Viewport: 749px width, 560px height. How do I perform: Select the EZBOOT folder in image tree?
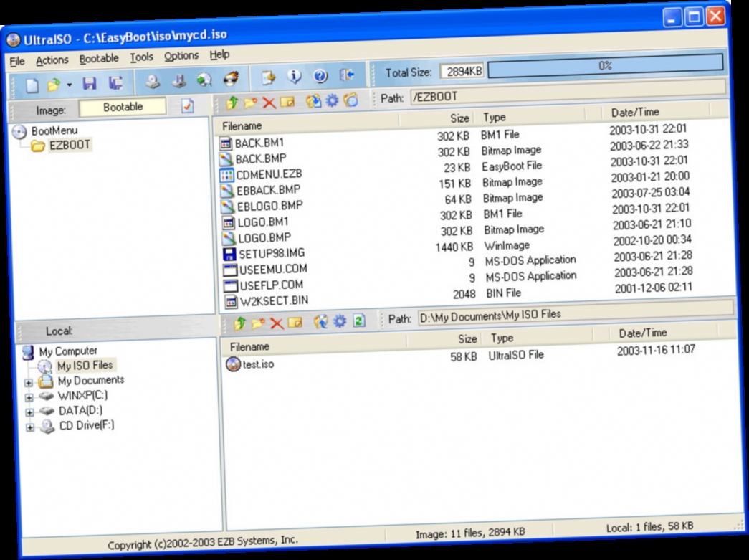click(x=70, y=144)
